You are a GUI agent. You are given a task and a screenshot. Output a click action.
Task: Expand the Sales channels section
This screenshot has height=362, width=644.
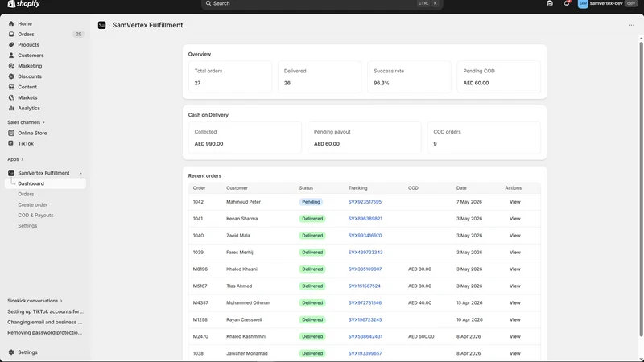(x=26, y=122)
